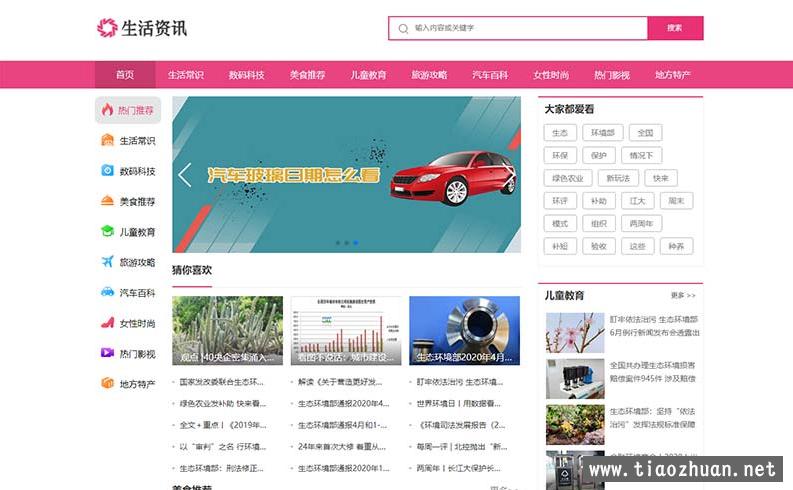Open article 24年来首次大修
Screen dimensions: 793x490
[342, 447]
